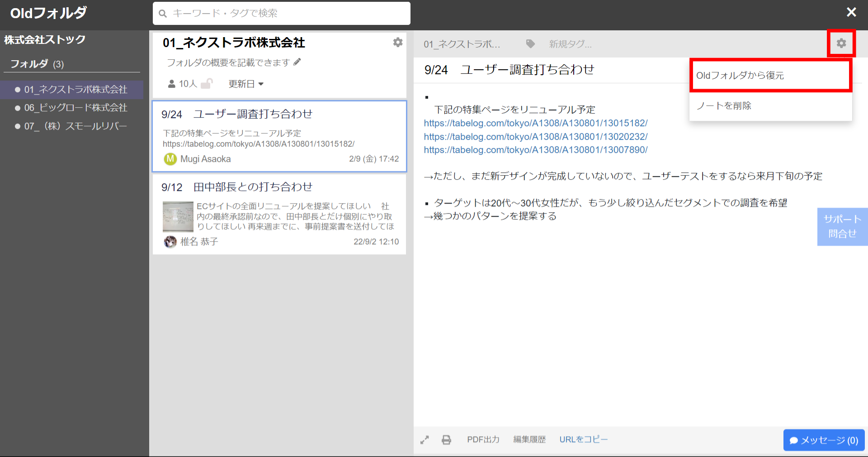This screenshot has width=868, height=457.
Task: Click the printer icon in the bottom toolbar
Action: point(446,439)
